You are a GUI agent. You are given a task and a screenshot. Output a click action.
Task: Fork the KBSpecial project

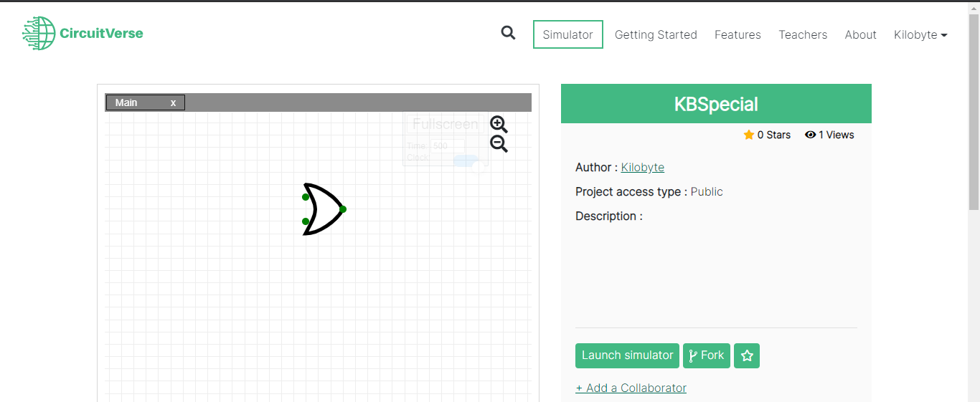point(707,355)
